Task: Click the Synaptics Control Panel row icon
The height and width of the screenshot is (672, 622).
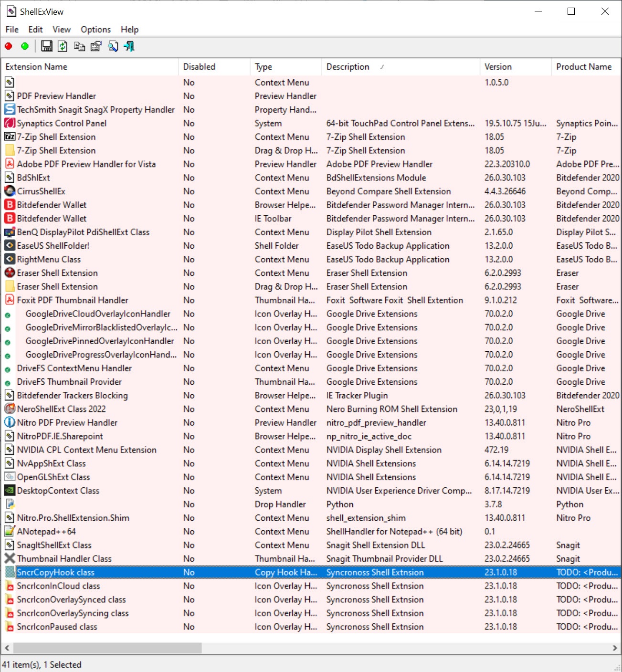Action: [x=10, y=123]
